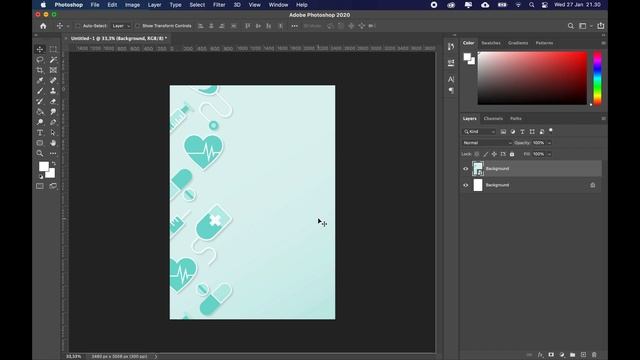Open the Layer menu in menu bar
Screen dimensions: 640x360
(x=154, y=5)
